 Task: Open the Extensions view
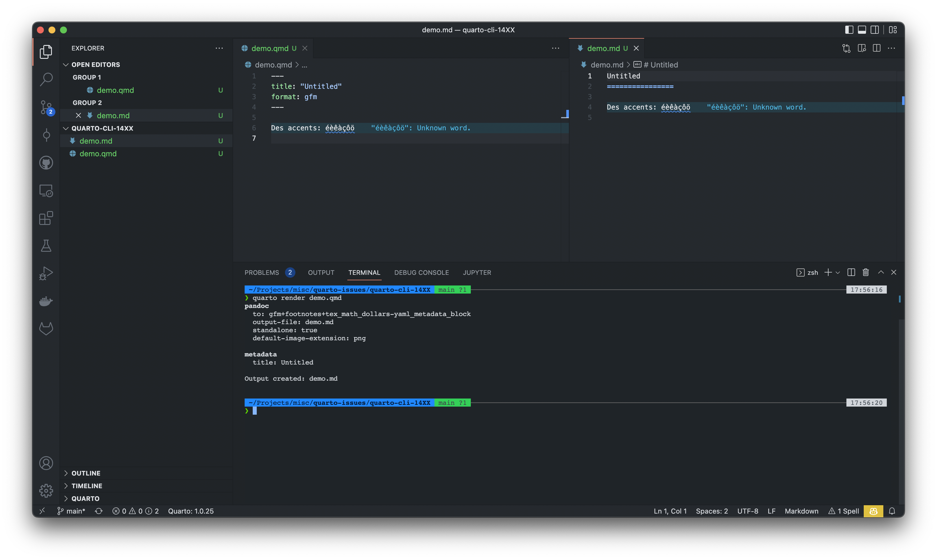pyautogui.click(x=46, y=218)
